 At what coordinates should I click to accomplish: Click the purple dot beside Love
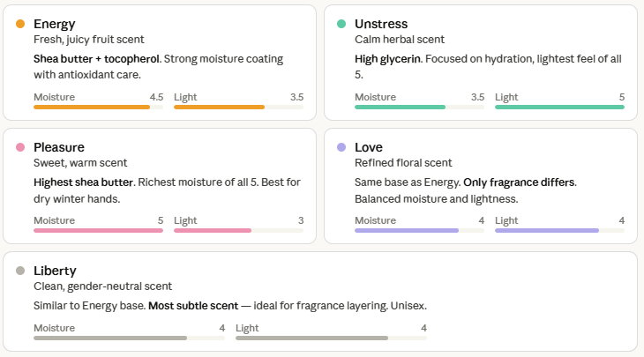coord(341,147)
